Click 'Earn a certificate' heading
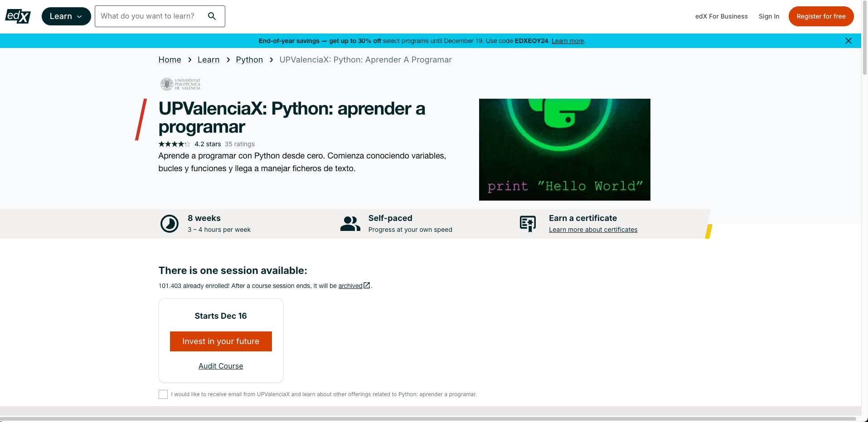The height and width of the screenshot is (422, 868). point(583,218)
